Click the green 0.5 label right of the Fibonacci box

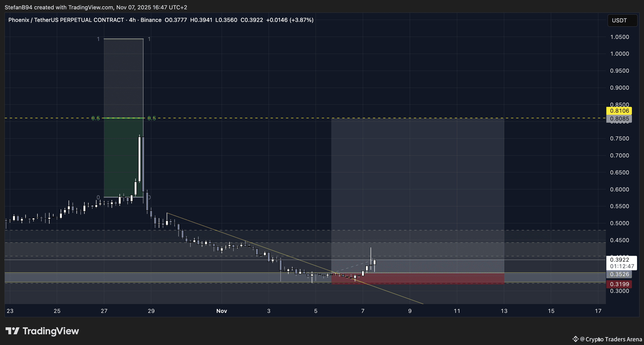pos(152,118)
